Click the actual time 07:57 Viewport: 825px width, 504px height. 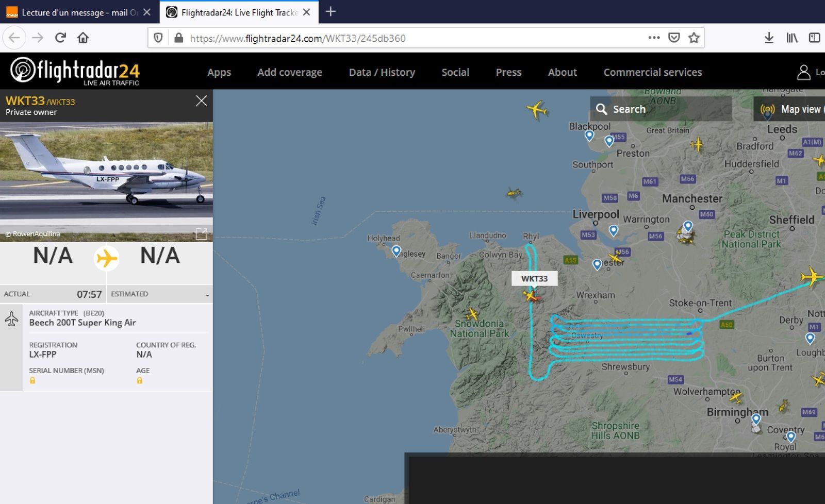point(89,294)
